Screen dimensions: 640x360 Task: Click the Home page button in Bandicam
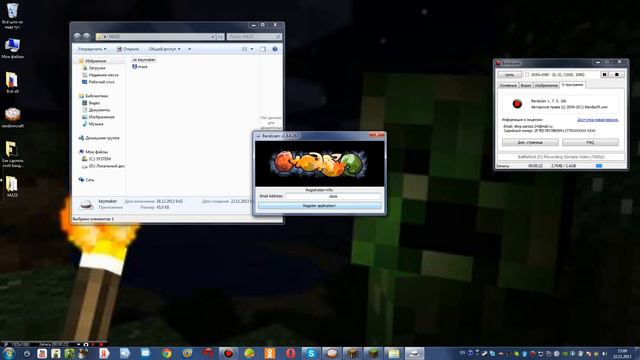point(530,142)
